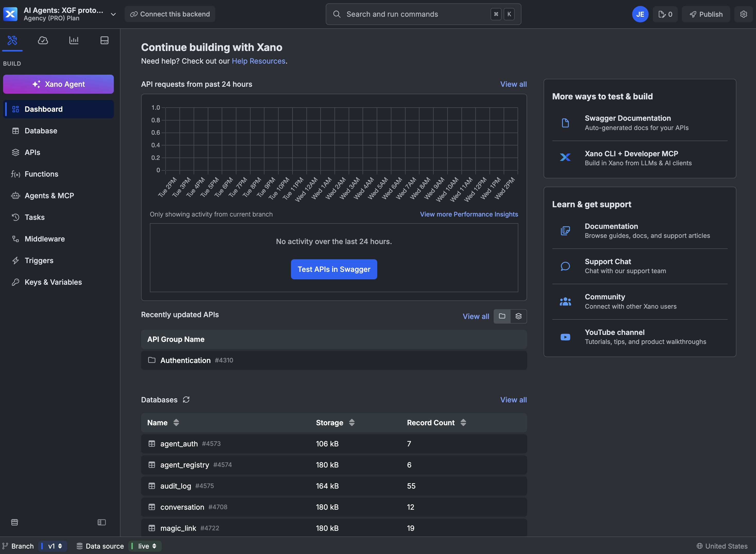Click the Publish button

pyautogui.click(x=706, y=14)
